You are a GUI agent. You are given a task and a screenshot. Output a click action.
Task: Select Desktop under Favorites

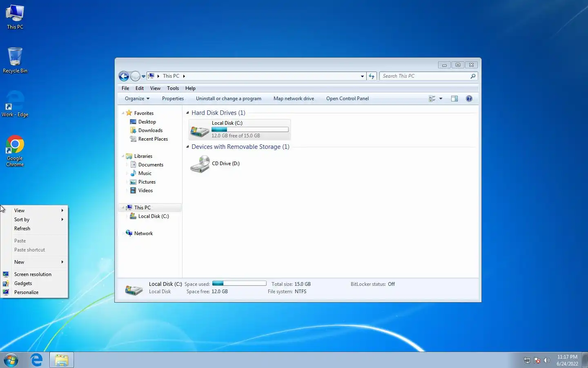tap(147, 122)
